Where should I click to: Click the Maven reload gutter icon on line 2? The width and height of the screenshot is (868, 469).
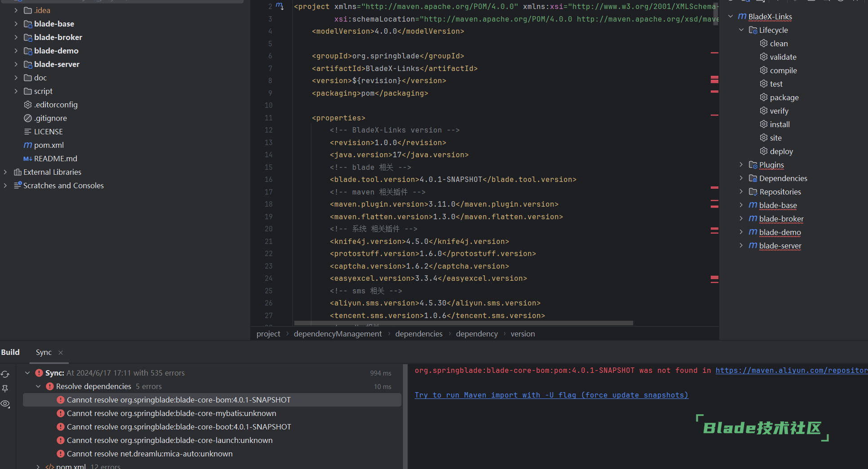(x=279, y=6)
